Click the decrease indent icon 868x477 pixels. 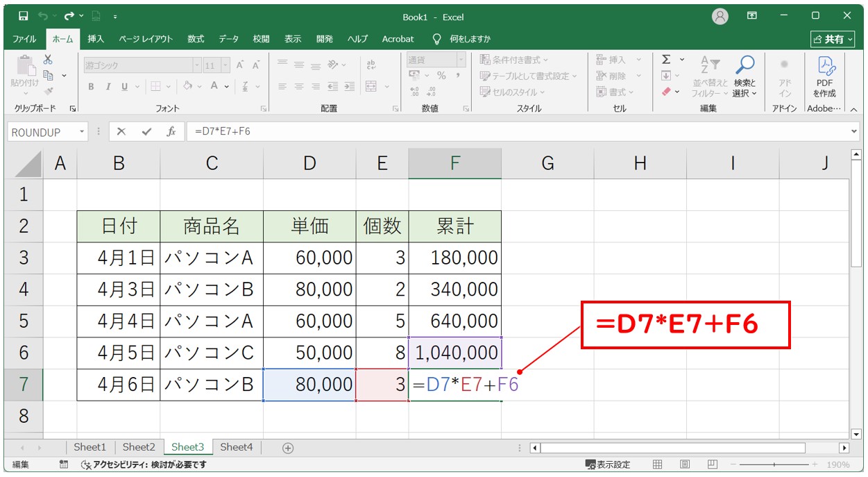click(x=332, y=87)
